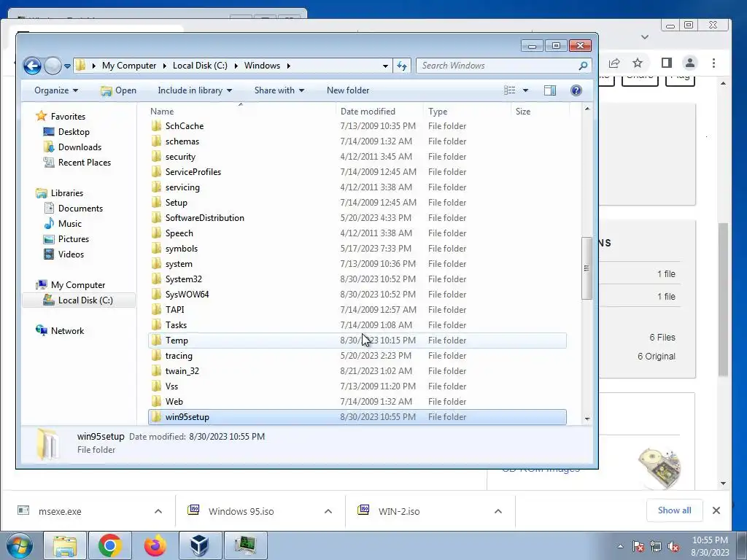747x560 pixels.
Task: Click the file list scroll-down arrow
Action: pos(587,419)
